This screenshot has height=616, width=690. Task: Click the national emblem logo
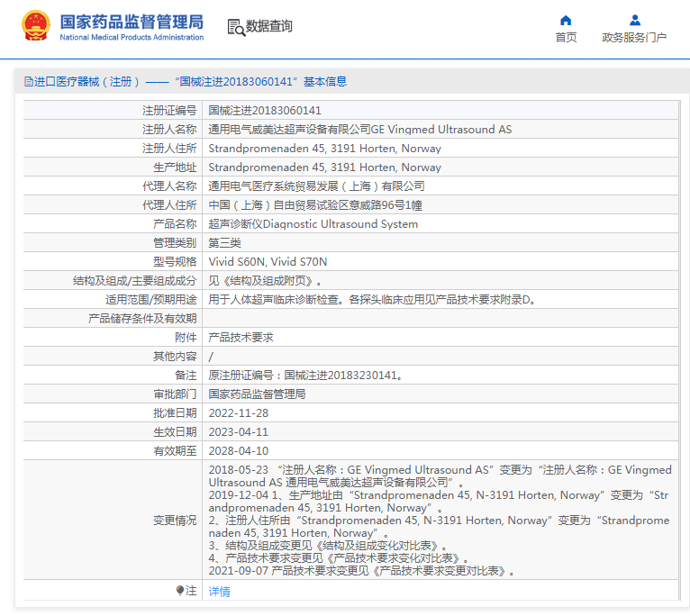[x=36, y=26]
